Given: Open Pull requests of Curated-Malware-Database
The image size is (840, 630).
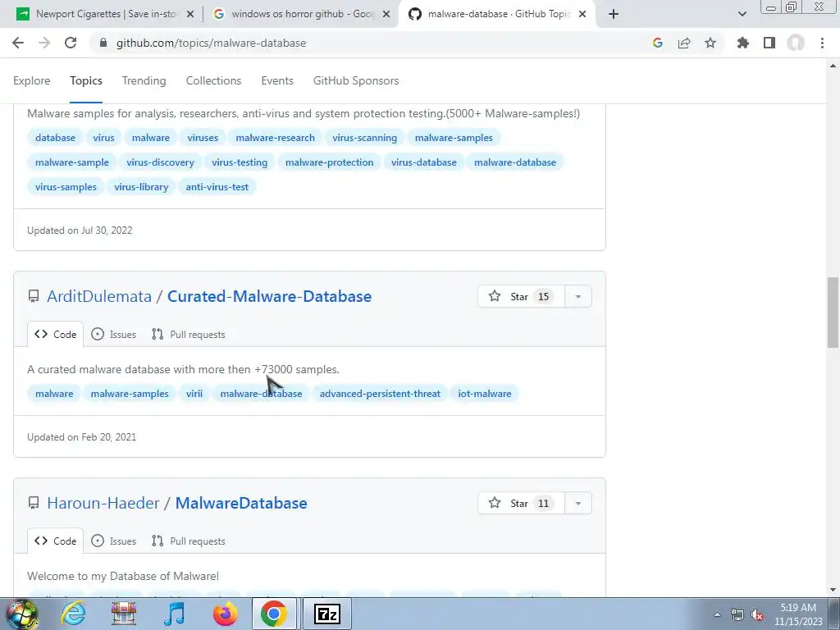Looking at the screenshot, I should (188, 335).
